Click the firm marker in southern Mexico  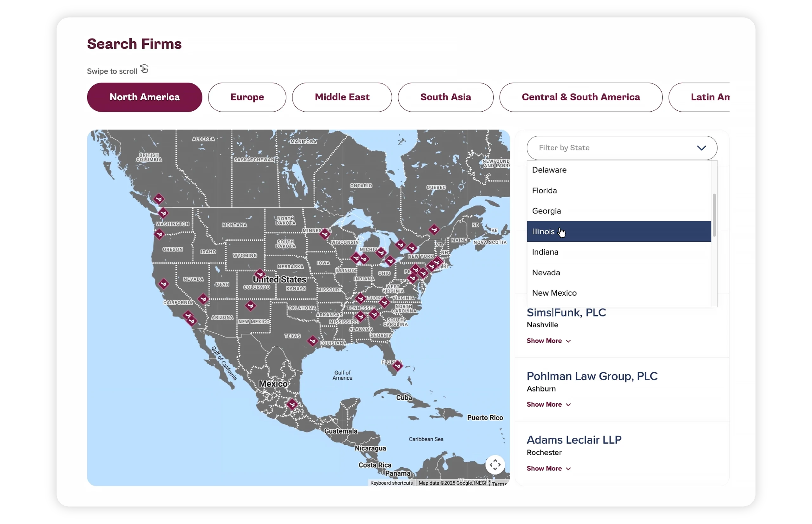pyautogui.click(x=292, y=404)
